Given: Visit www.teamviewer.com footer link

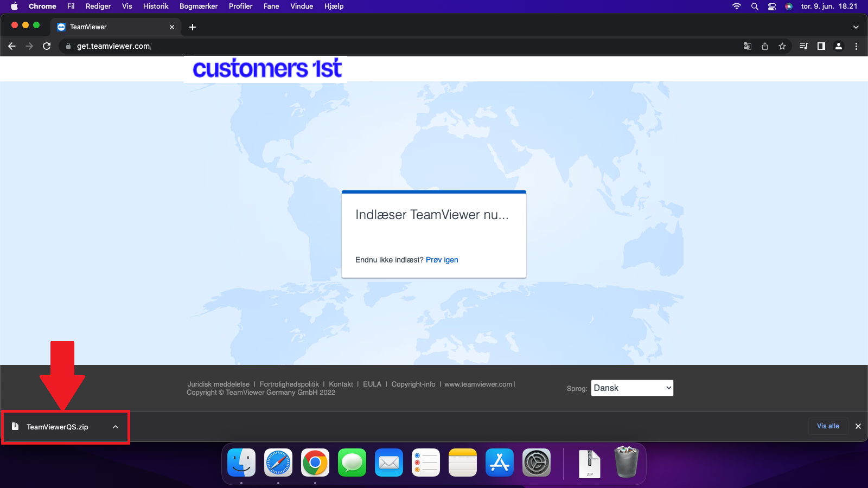Looking at the screenshot, I should [x=478, y=384].
